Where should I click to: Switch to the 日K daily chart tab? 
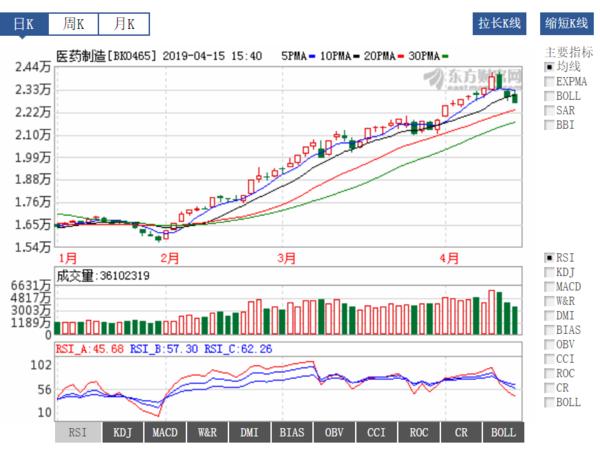[24, 24]
